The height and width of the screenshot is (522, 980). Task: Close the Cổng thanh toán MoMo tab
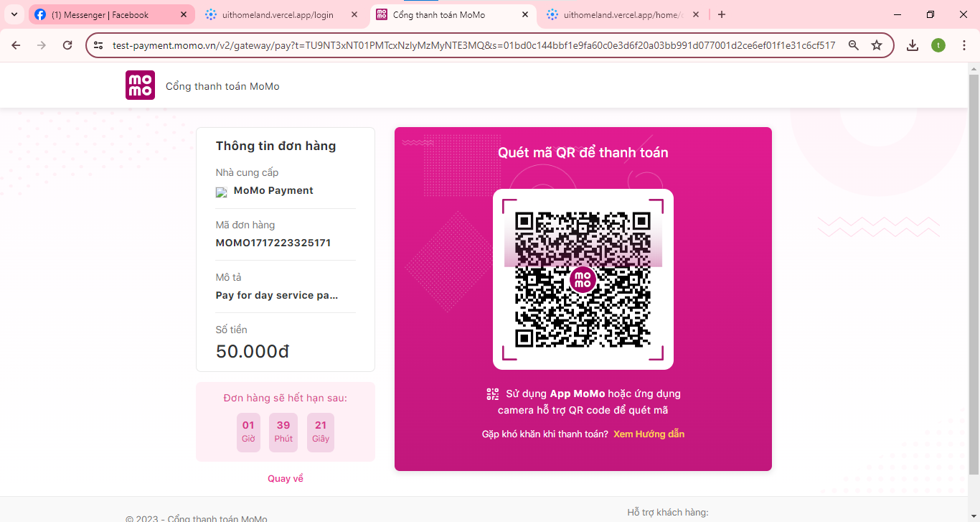[525, 14]
